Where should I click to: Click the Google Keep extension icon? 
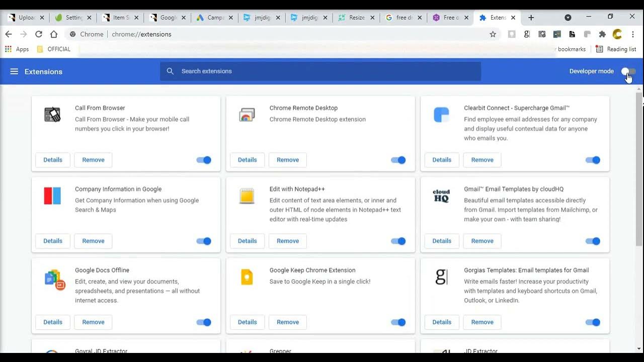247,277
